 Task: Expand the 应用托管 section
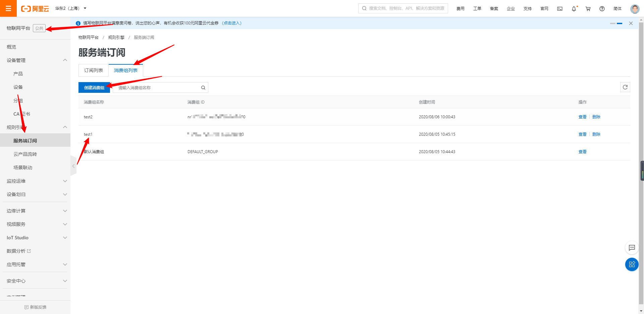(65, 264)
